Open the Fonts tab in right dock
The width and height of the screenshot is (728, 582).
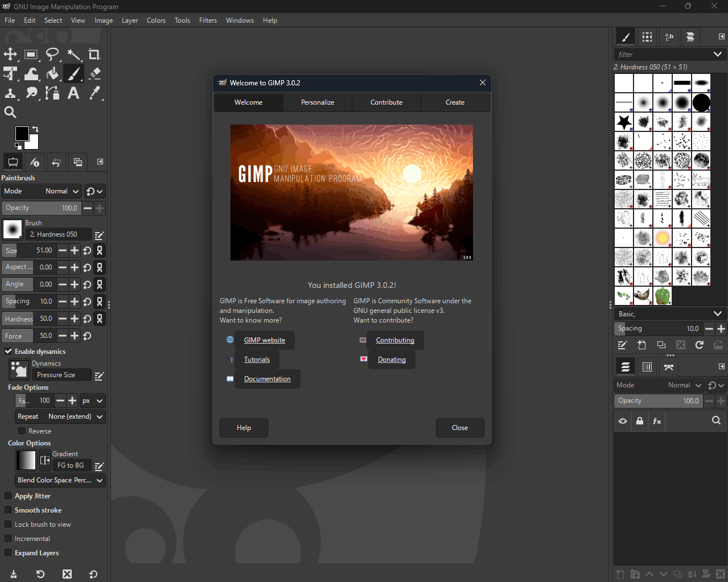(x=669, y=37)
